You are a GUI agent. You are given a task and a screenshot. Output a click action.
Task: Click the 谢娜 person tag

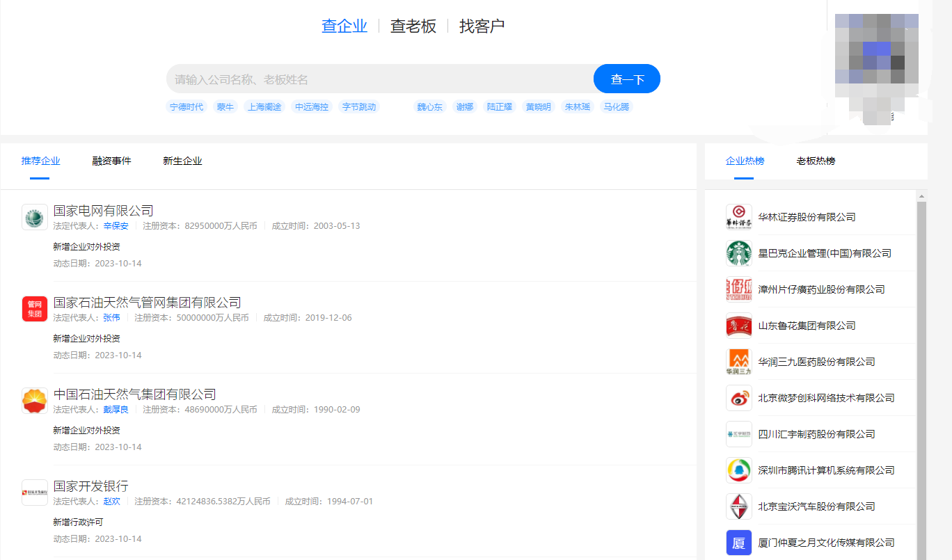pos(465,107)
